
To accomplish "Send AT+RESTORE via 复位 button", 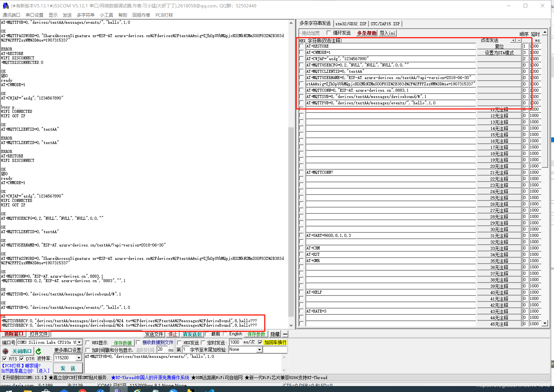I will pos(499,46).
